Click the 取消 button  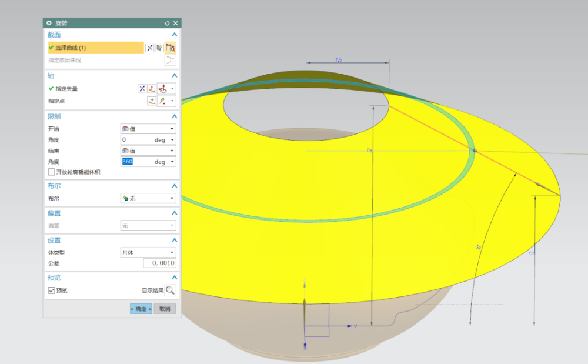point(164,309)
